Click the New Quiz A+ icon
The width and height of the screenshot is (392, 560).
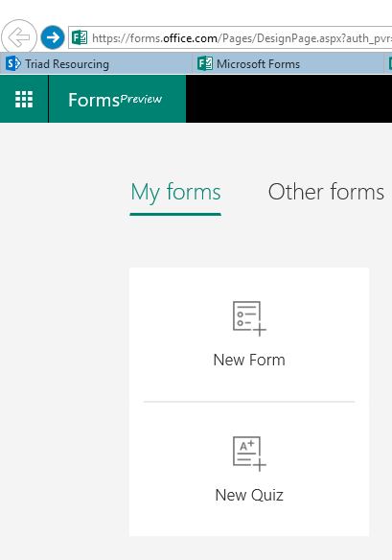249,454
